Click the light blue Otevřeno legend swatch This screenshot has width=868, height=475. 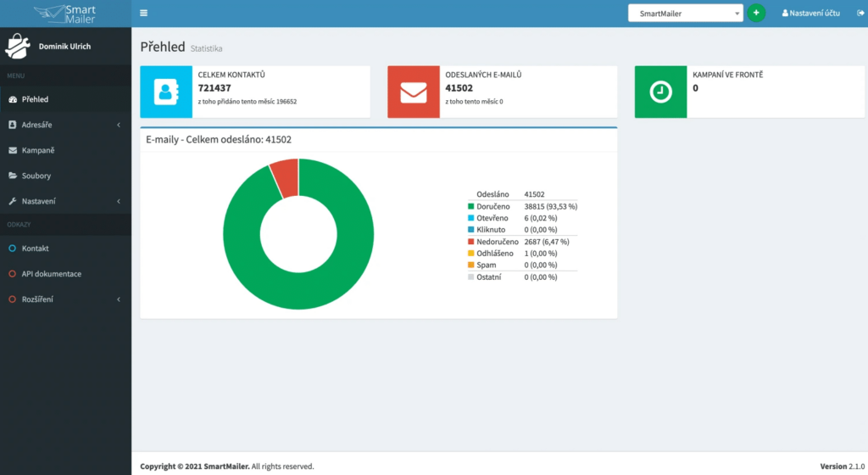[471, 218]
